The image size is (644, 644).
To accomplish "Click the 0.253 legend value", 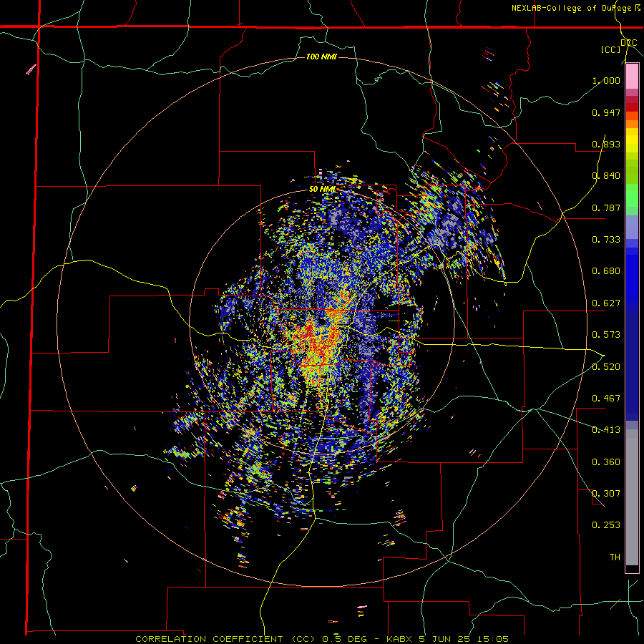I will click(x=606, y=525).
